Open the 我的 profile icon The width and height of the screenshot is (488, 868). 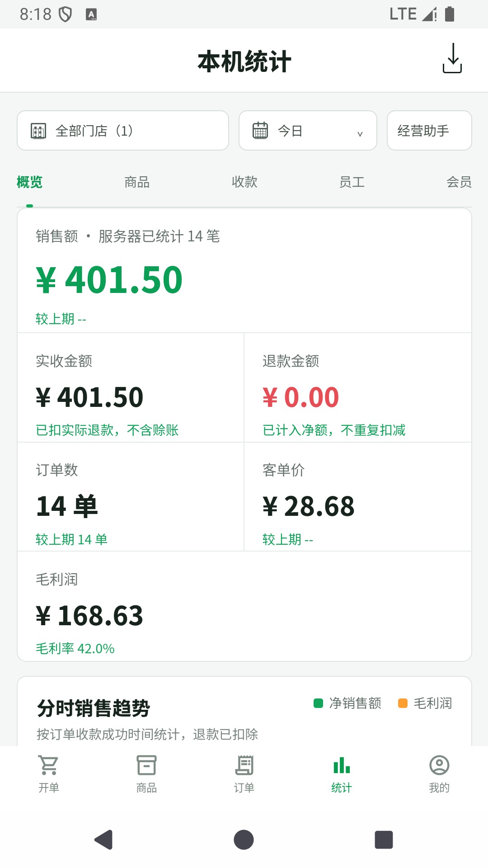(439, 765)
